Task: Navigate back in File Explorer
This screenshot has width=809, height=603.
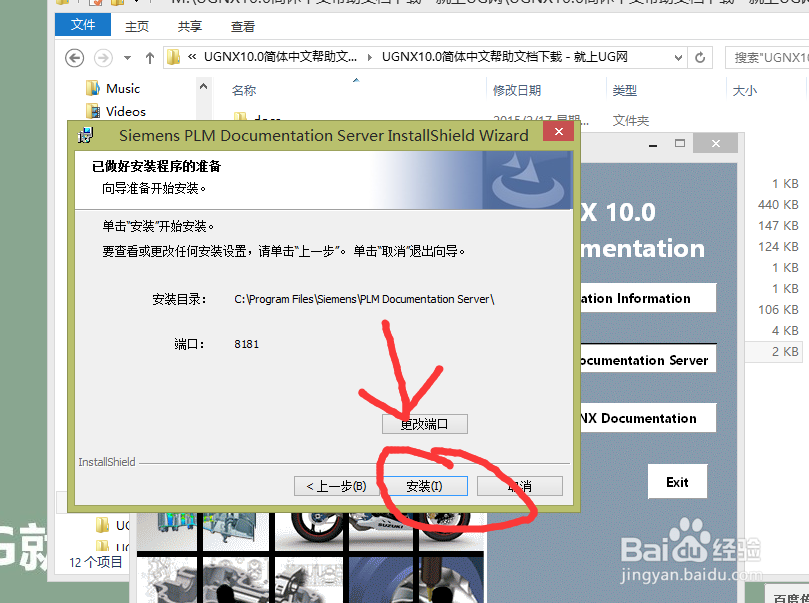Action: (74, 58)
